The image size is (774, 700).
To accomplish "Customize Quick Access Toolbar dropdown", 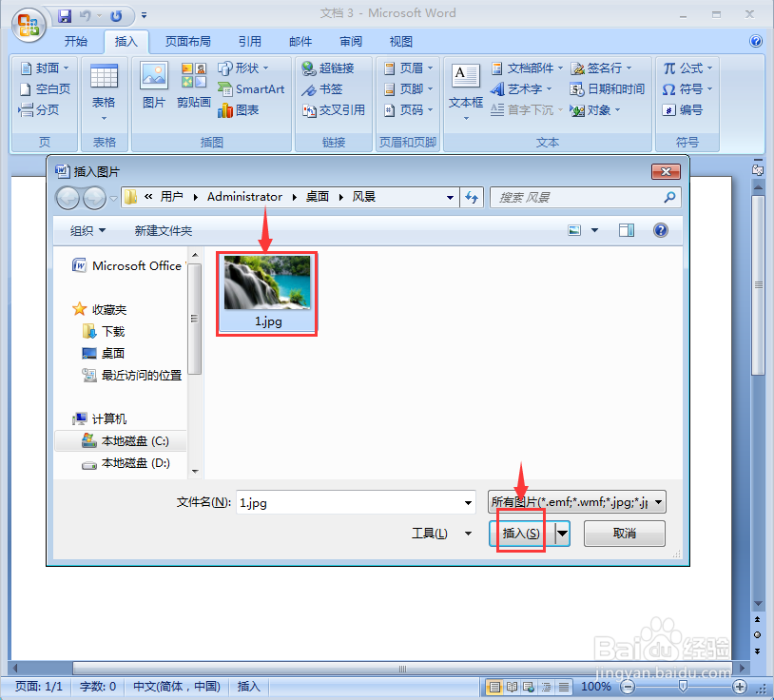I will click(x=145, y=16).
